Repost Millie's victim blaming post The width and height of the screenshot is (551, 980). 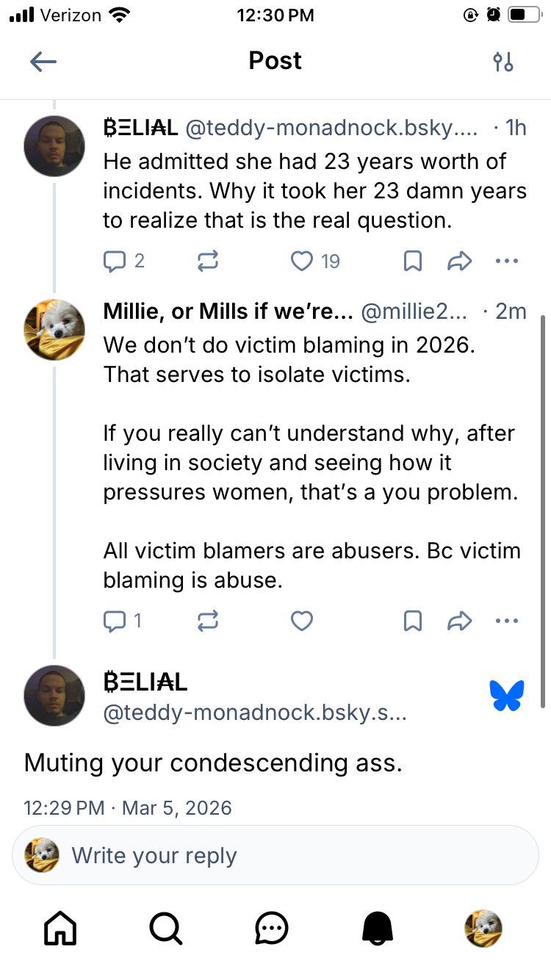click(208, 621)
